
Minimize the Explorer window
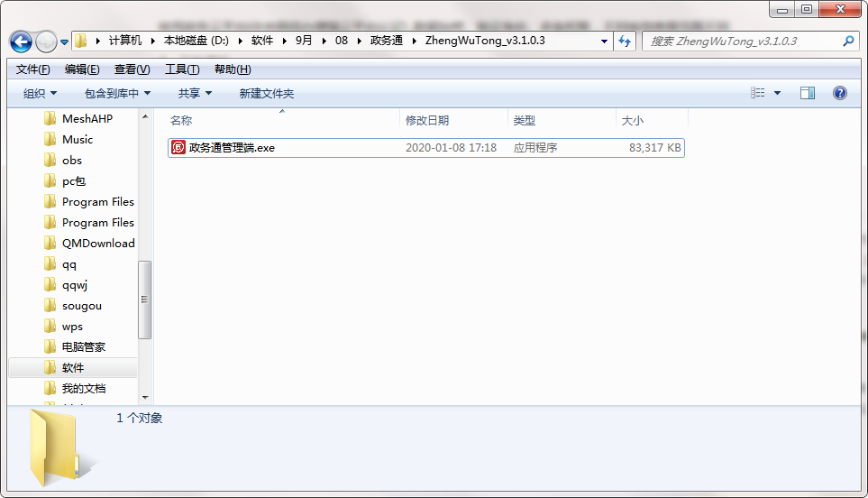click(x=781, y=9)
